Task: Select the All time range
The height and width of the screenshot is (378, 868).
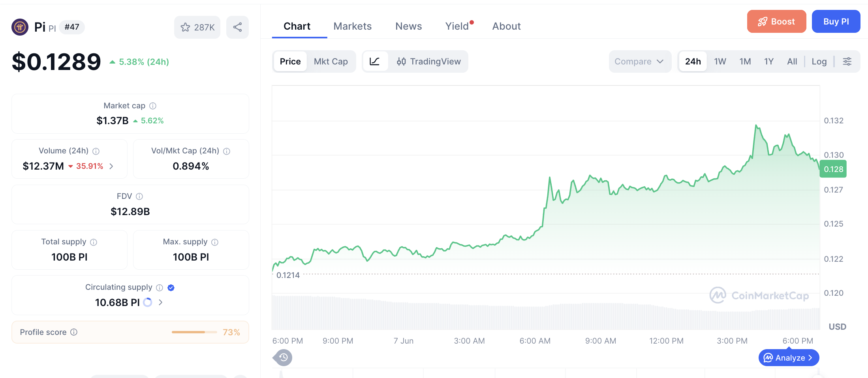Action: [792, 61]
